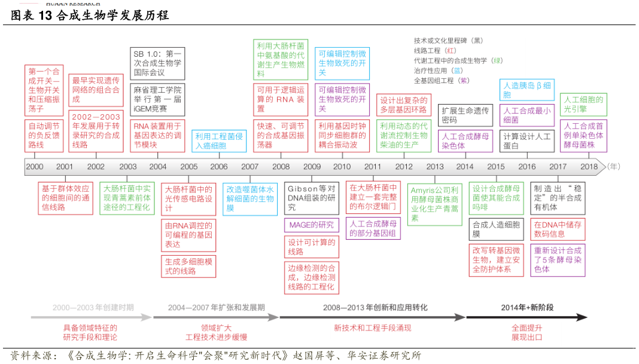This screenshot has height=364, width=639.
Task: Click the year 2003 on the timeline
Action: (128, 167)
